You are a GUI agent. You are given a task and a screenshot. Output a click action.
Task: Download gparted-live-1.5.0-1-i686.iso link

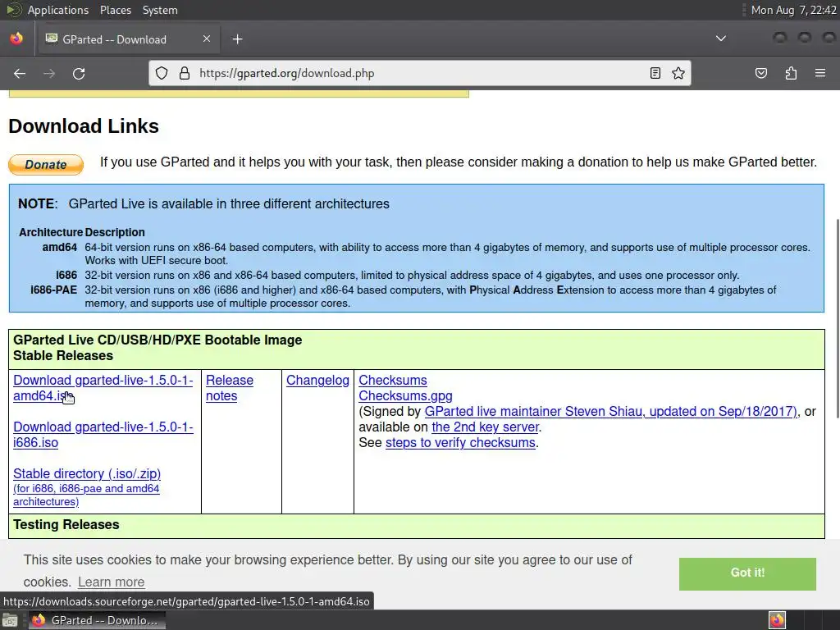point(103,435)
